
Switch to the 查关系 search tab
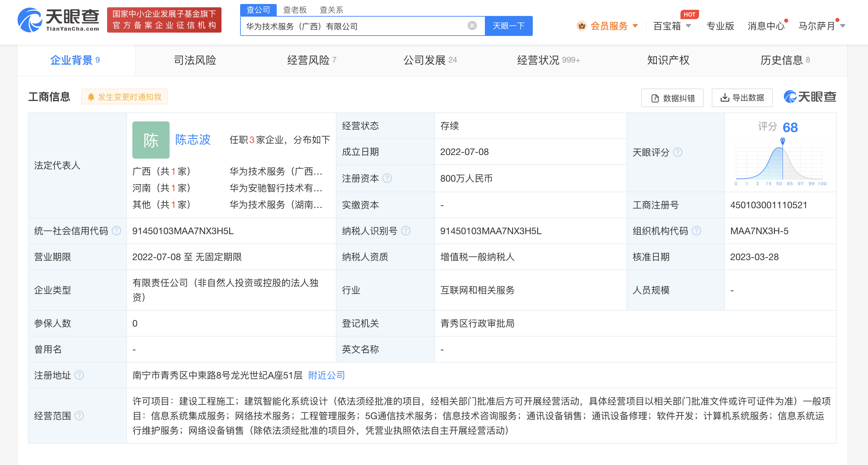pyautogui.click(x=331, y=10)
